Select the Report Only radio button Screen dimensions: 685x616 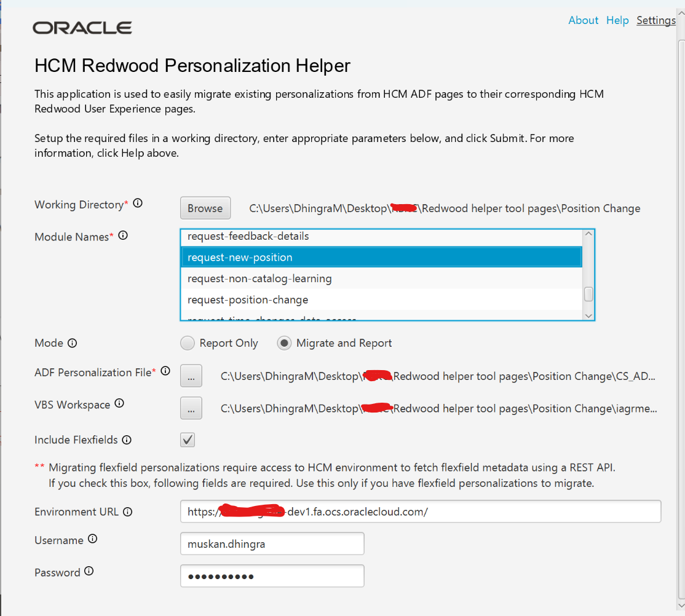point(188,343)
